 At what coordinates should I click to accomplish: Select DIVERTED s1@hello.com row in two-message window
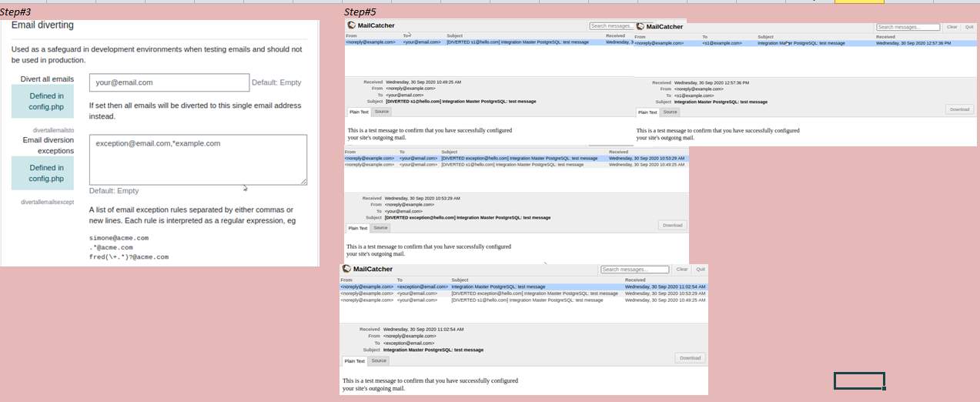tap(516, 165)
